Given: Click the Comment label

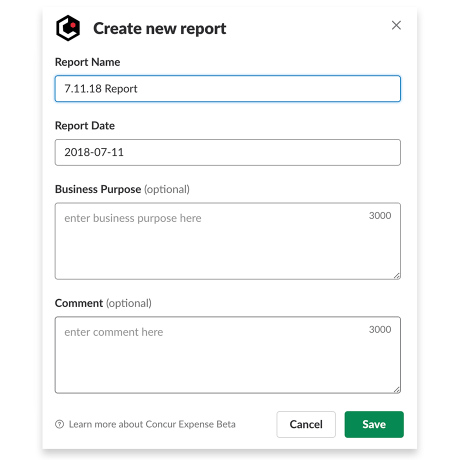Looking at the screenshot, I should (79, 303).
